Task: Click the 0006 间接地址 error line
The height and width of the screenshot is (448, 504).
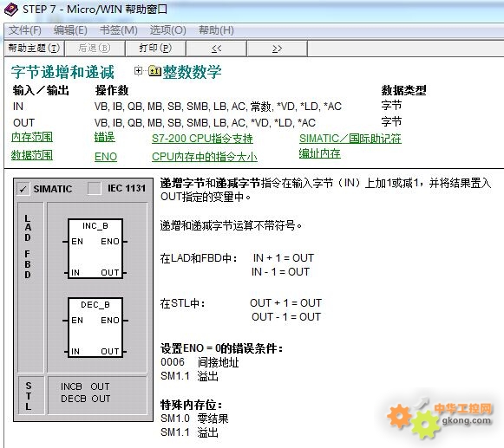Action: (x=200, y=362)
